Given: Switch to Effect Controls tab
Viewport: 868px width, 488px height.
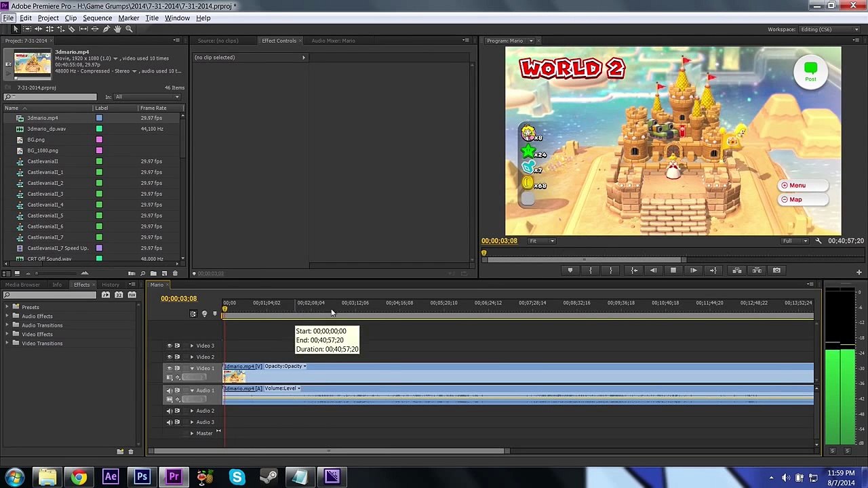Looking at the screenshot, I should [279, 41].
